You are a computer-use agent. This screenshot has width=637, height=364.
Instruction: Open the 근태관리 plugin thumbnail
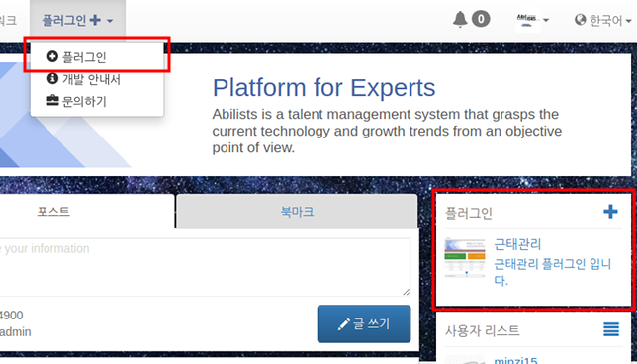coord(465,257)
